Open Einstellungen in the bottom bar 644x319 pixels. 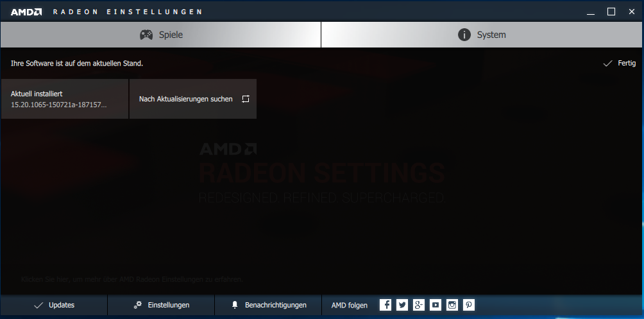coord(161,305)
